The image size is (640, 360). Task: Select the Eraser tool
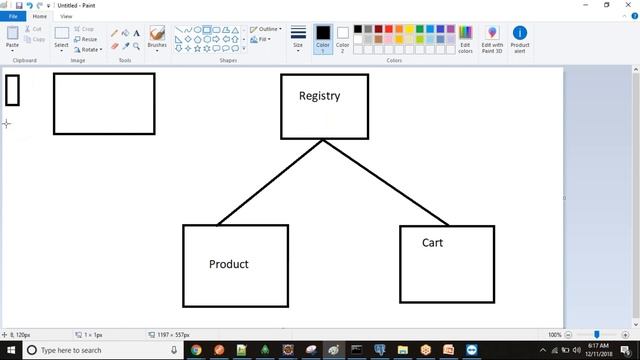pyautogui.click(x=115, y=46)
